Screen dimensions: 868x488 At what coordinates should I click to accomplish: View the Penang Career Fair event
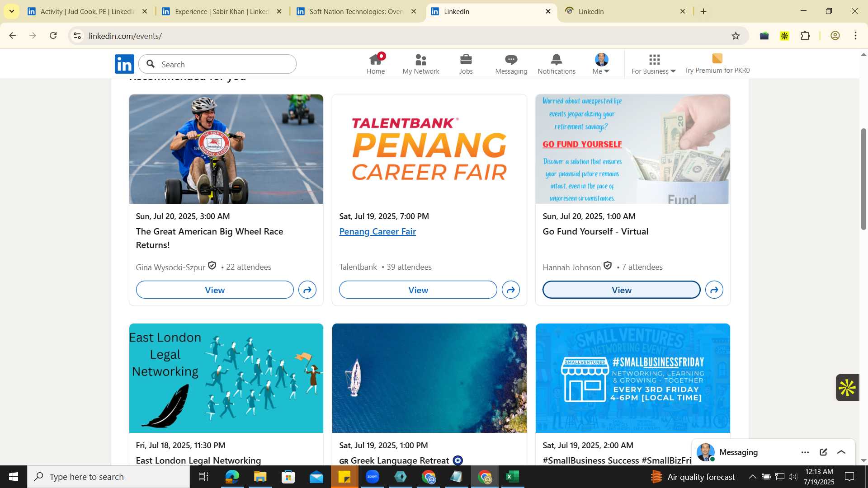(418, 290)
